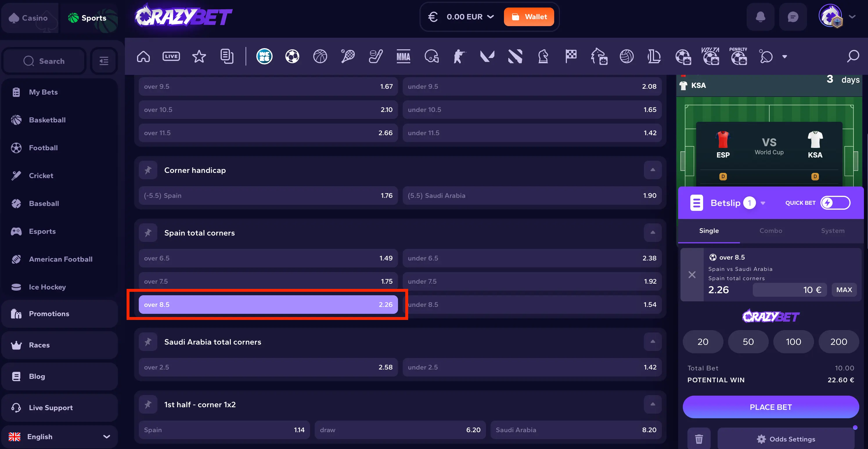Viewport: 868px width, 449px height.
Task: Select the American football helmet icon
Action: pos(432,56)
